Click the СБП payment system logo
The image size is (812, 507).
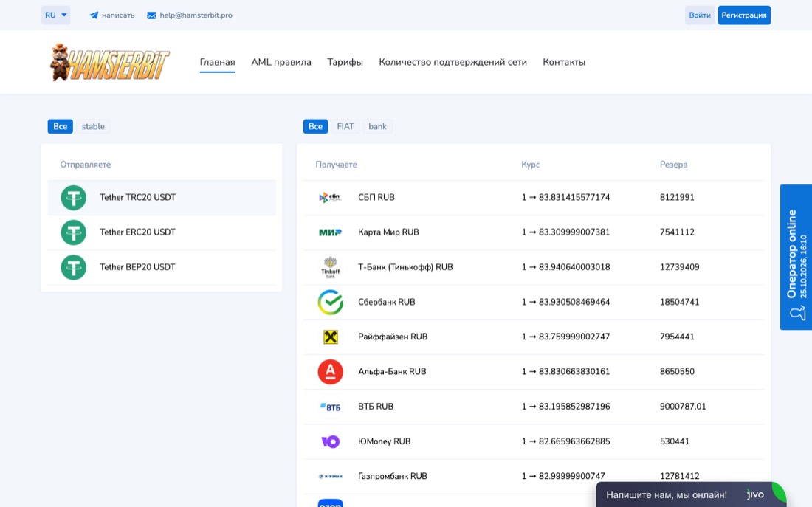click(330, 197)
